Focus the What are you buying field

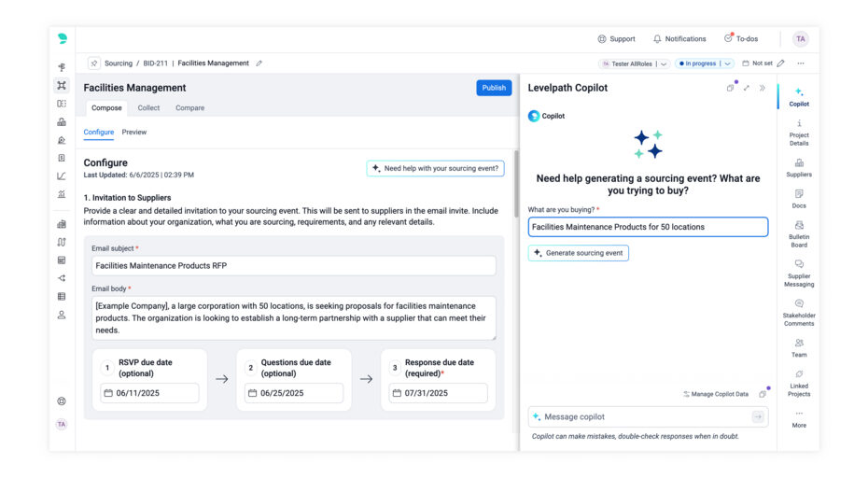pos(648,227)
